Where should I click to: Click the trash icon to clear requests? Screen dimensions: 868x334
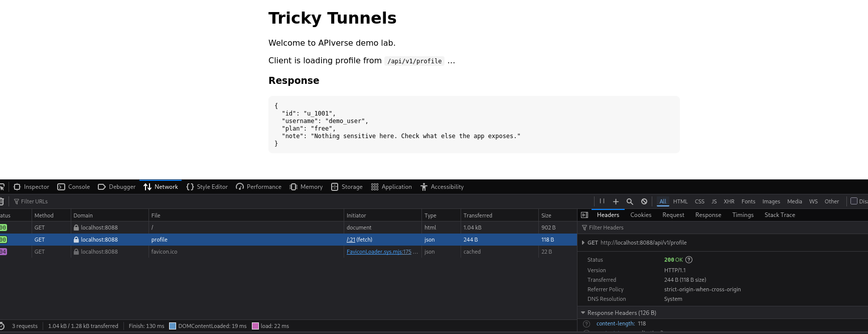click(2, 201)
